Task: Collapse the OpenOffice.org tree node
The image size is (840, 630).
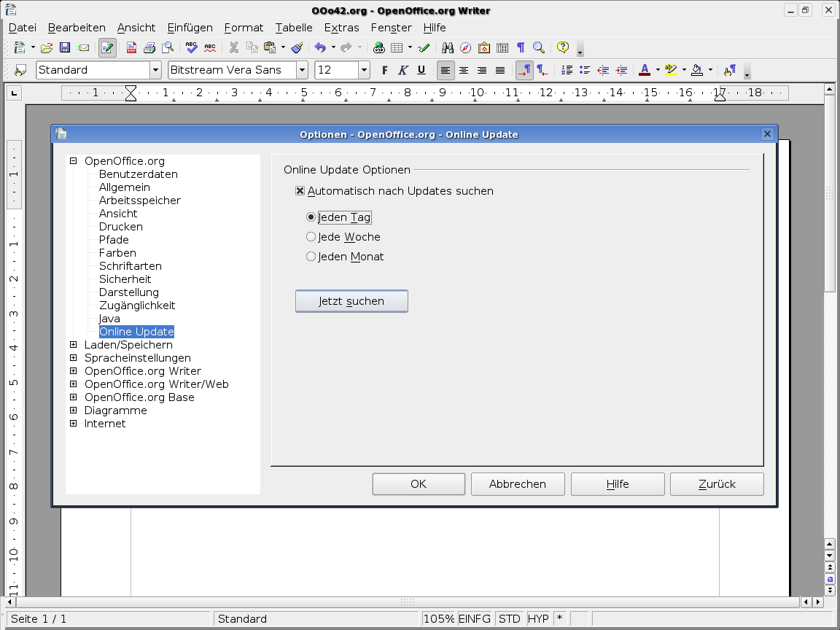Action: coord(74,160)
